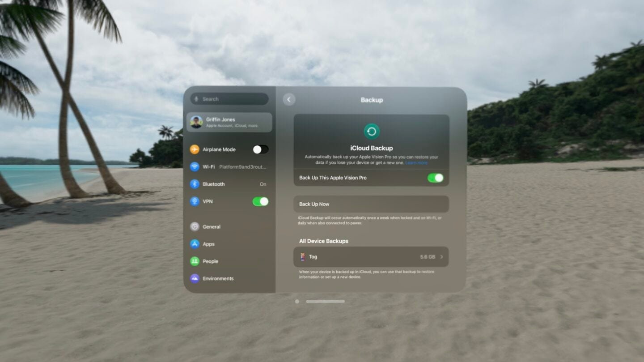Click the 5.6 GB backup size
Viewport: 644px width, 362px height.
[428, 257]
